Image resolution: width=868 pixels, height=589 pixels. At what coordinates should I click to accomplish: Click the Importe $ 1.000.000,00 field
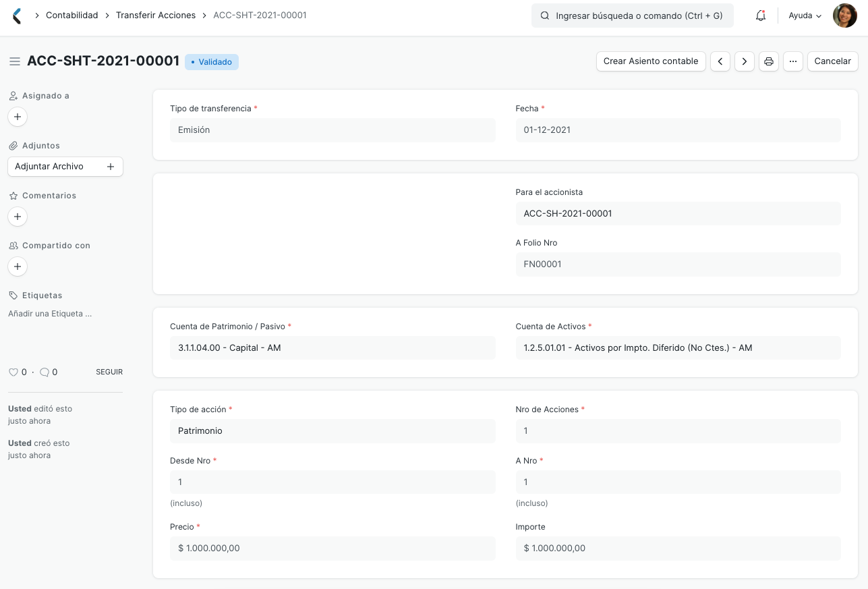coord(678,549)
